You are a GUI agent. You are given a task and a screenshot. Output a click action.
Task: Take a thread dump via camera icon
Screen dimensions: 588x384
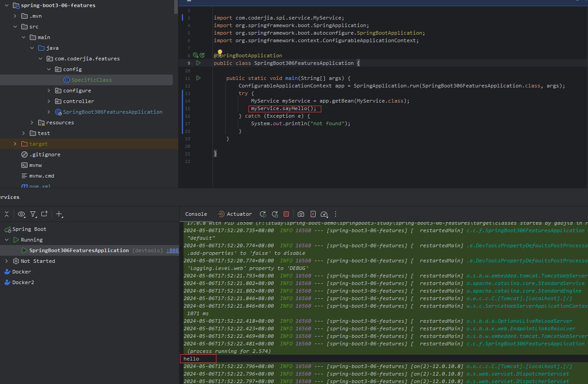(x=301, y=214)
